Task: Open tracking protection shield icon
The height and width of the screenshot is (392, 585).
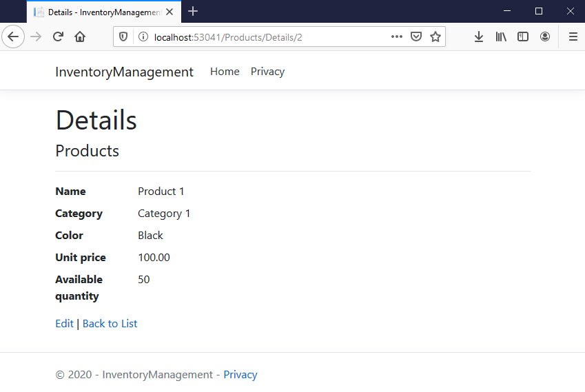Action: [124, 37]
